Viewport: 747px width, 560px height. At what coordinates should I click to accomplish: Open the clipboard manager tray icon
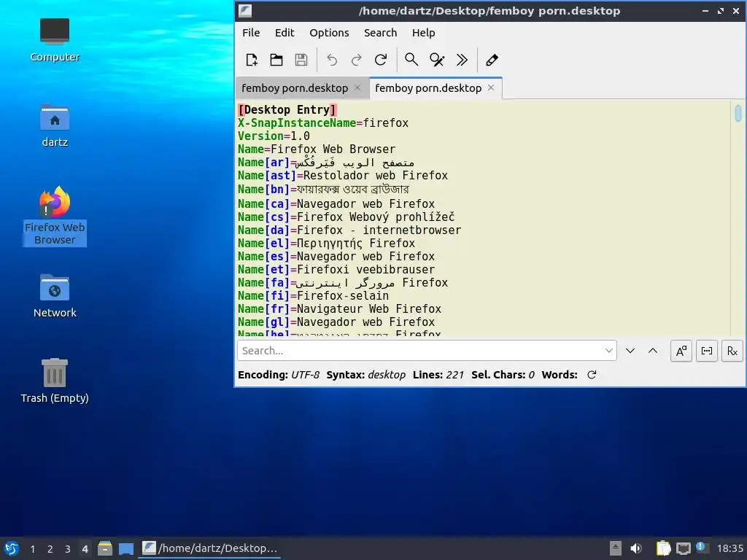coord(663,548)
